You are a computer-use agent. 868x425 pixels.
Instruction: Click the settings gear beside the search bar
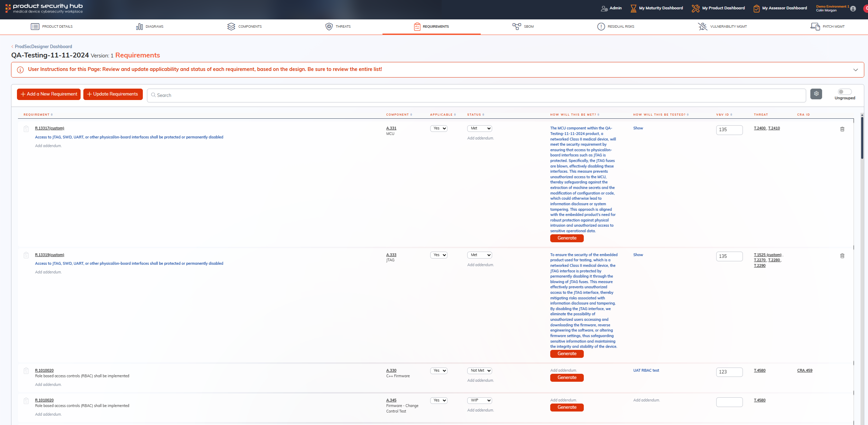click(x=816, y=93)
